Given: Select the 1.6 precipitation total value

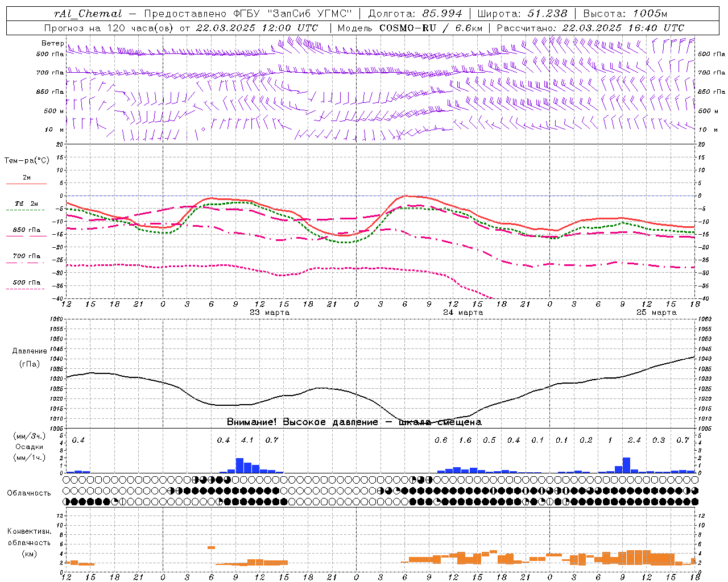Looking at the screenshot, I should pos(465,440).
